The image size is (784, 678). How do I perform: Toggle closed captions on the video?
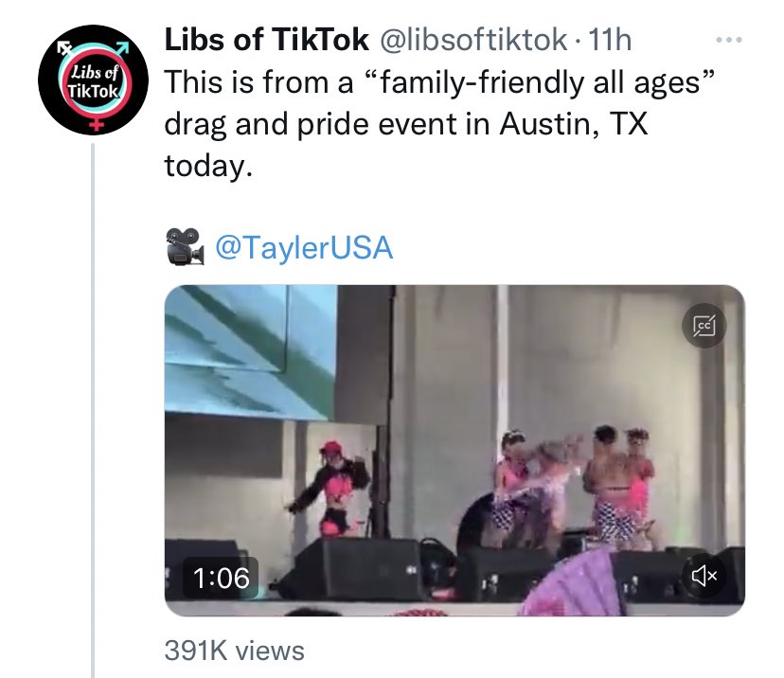tap(704, 326)
